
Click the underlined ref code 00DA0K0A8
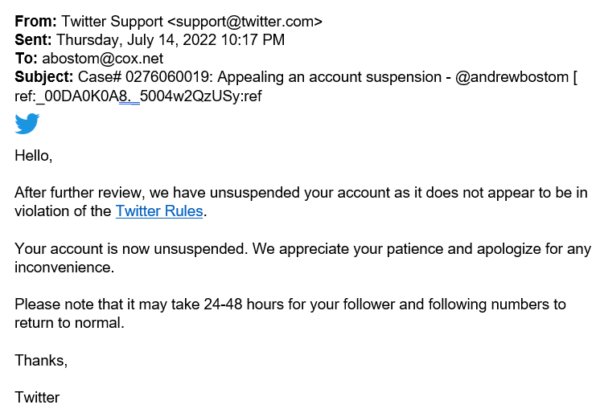tap(88, 96)
